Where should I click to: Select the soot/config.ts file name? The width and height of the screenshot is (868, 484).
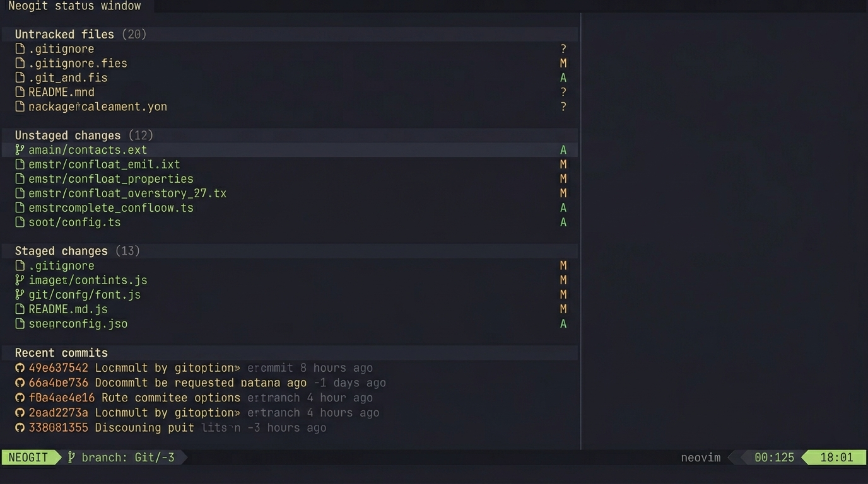click(x=74, y=222)
